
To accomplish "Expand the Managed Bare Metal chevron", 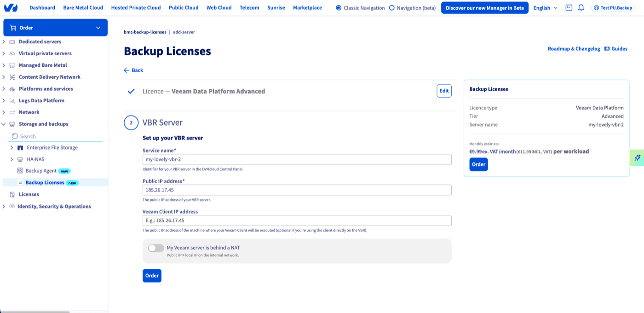I will tap(4, 65).
